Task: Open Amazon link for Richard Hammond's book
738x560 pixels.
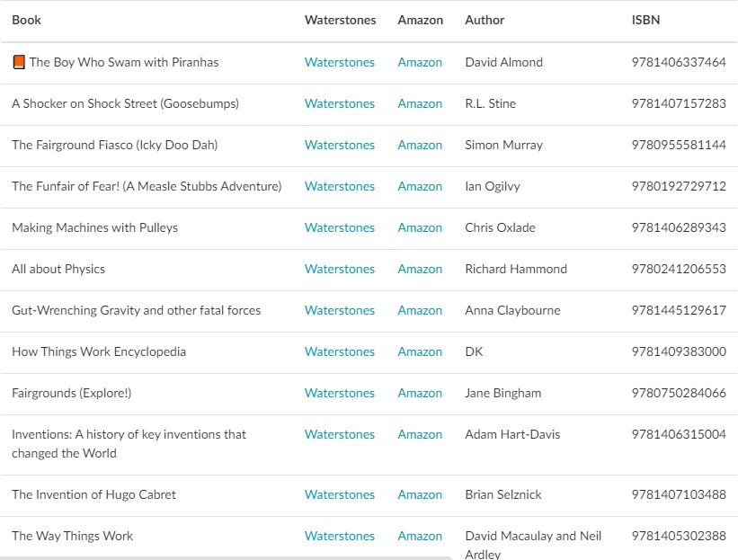Action: [420, 269]
